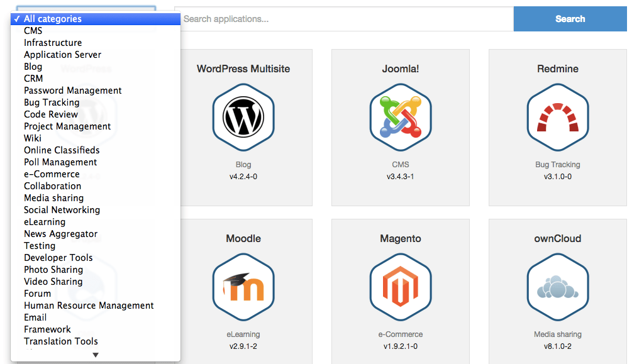This screenshot has height=364, width=644.
Task: Select CMS from category list
Action: 33,31
